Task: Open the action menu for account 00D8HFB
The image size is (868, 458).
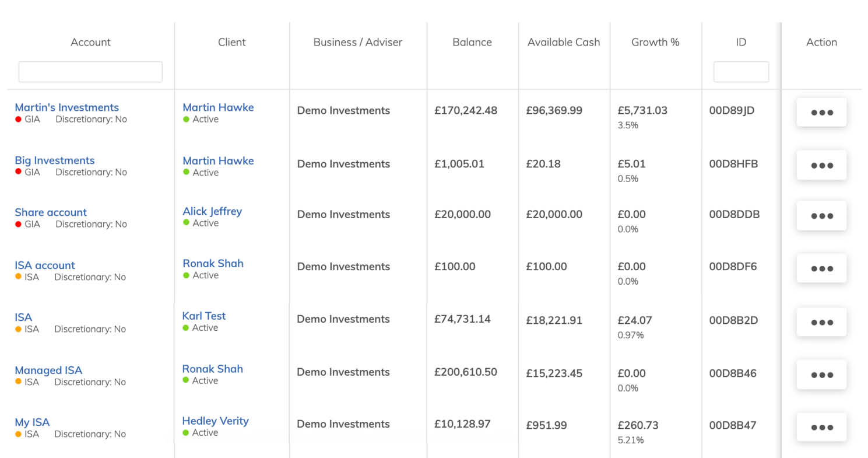Action: 821,165
